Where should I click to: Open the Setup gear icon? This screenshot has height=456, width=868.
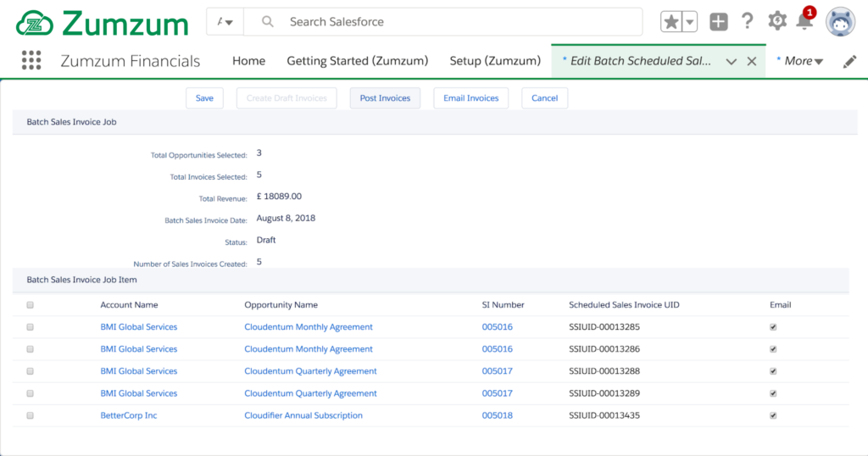pos(777,21)
